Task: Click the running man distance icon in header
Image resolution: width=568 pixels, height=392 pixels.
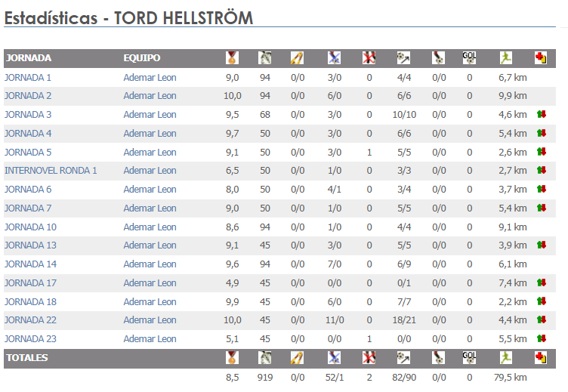Action: point(505,57)
